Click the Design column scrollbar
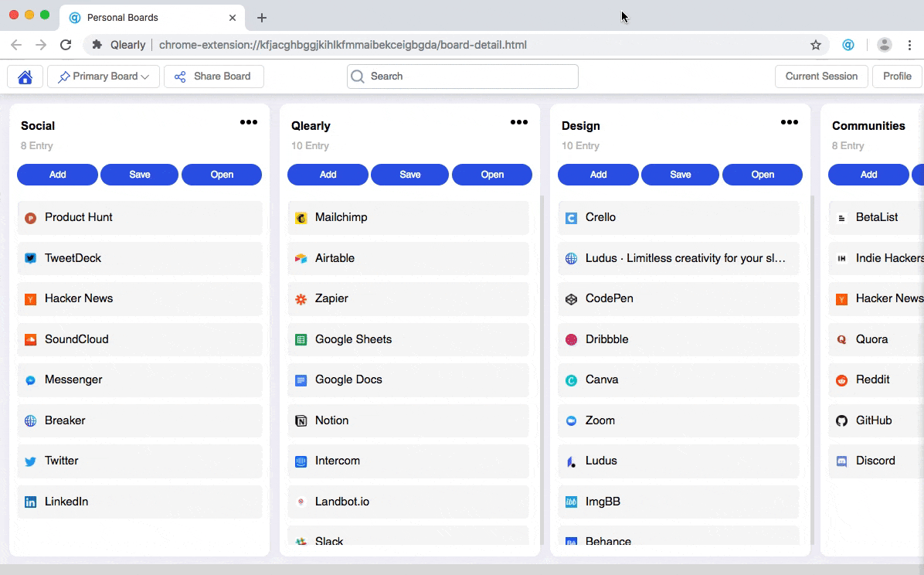Image resolution: width=924 pixels, height=575 pixels. click(x=813, y=370)
